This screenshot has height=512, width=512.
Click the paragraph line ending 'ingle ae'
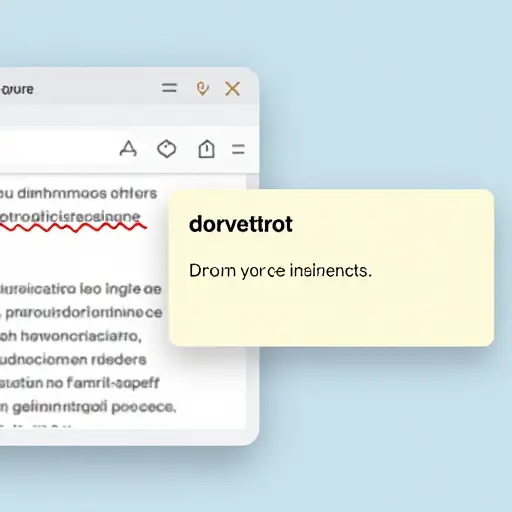click(81, 289)
